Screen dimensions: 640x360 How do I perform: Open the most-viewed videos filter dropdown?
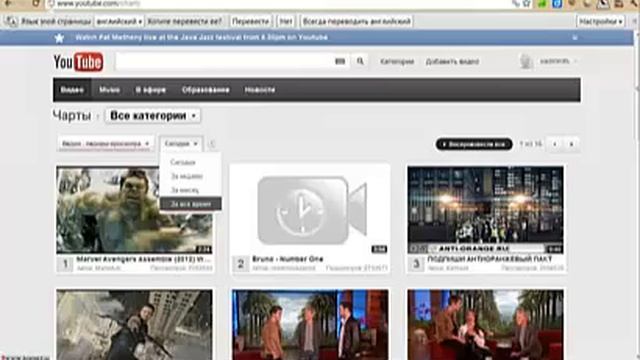105,144
